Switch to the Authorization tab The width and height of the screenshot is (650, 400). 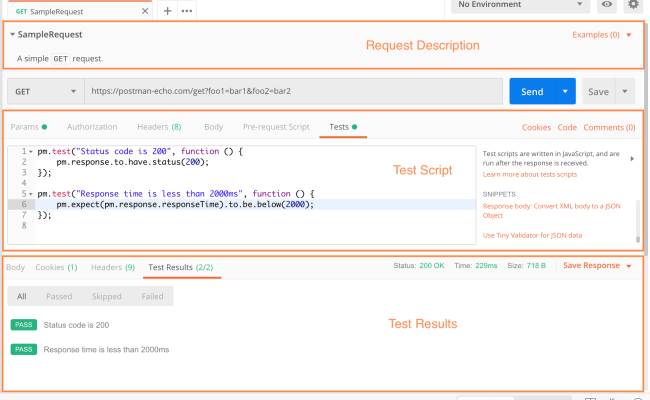92,127
